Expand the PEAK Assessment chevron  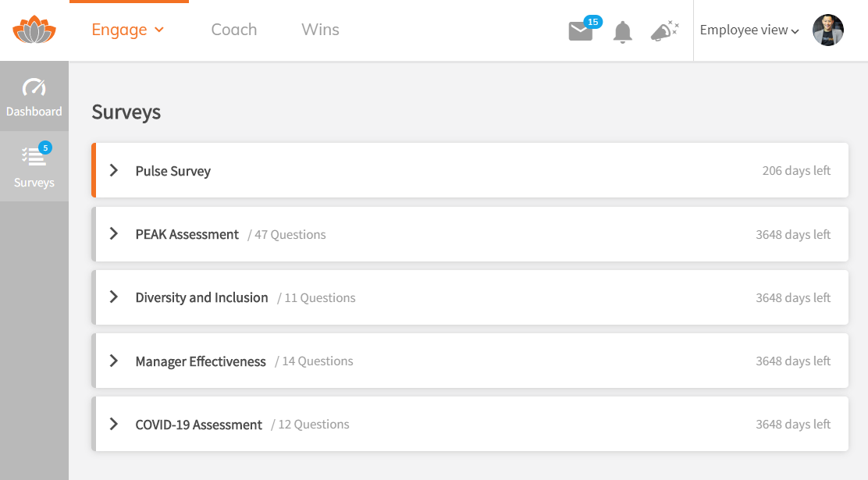point(114,234)
